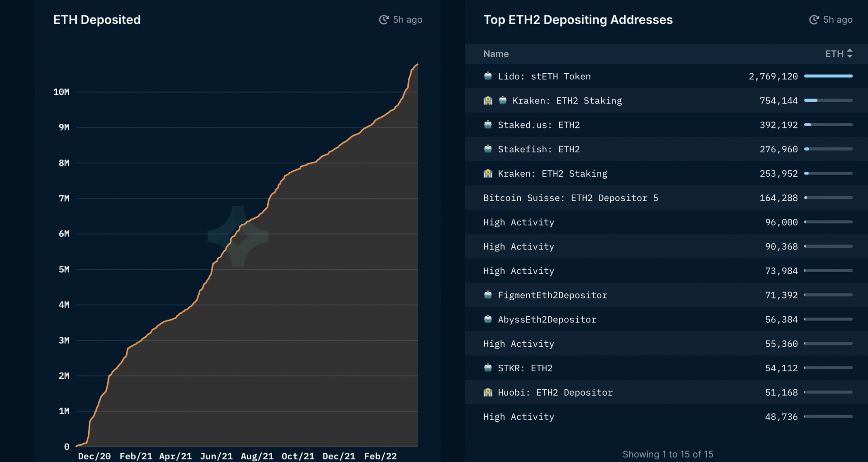This screenshot has height=462, width=868.
Task: Click contract icon next to Staked.us: ETH2
Action: click(x=488, y=125)
